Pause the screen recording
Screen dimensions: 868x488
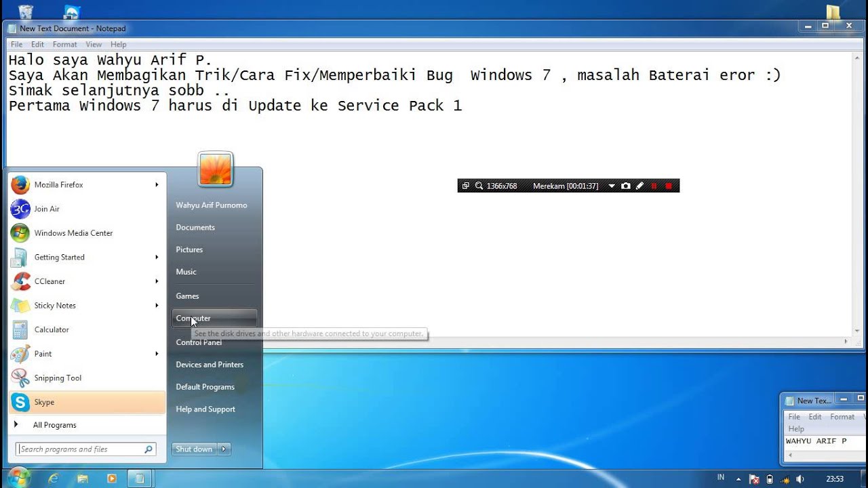pos(654,186)
